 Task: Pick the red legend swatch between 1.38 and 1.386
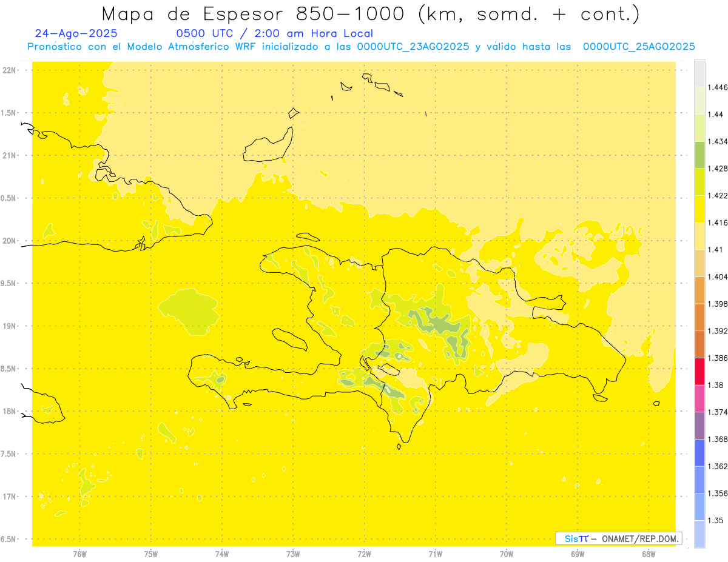click(x=699, y=372)
